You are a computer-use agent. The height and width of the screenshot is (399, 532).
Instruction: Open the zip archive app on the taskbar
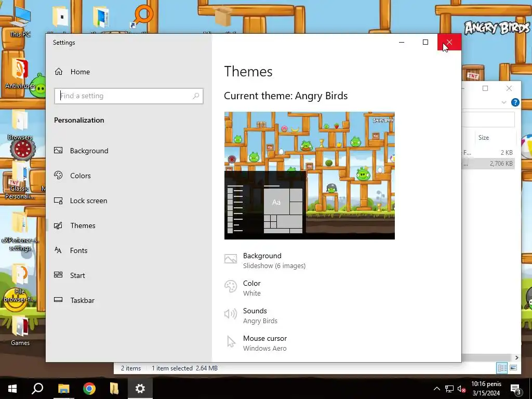click(x=114, y=389)
